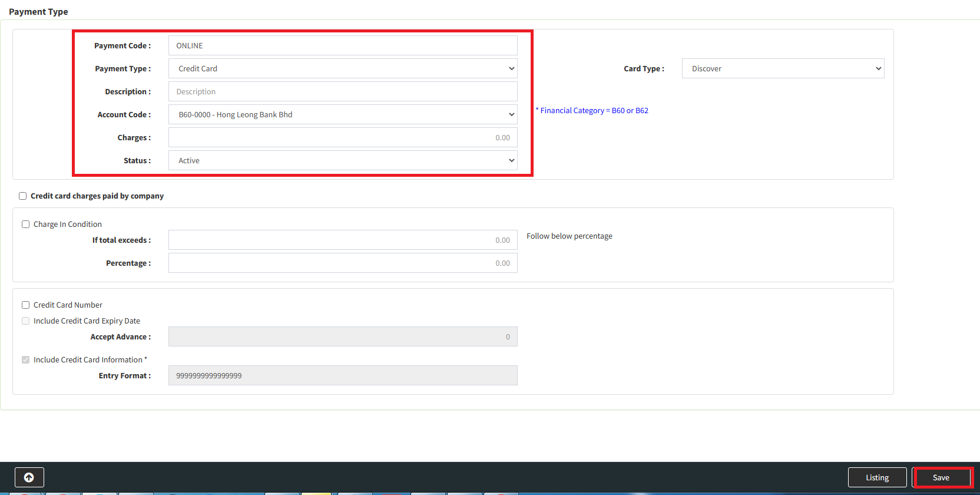980x495 pixels.
Task: Click the Payment Code input field
Action: pyautogui.click(x=343, y=46)
